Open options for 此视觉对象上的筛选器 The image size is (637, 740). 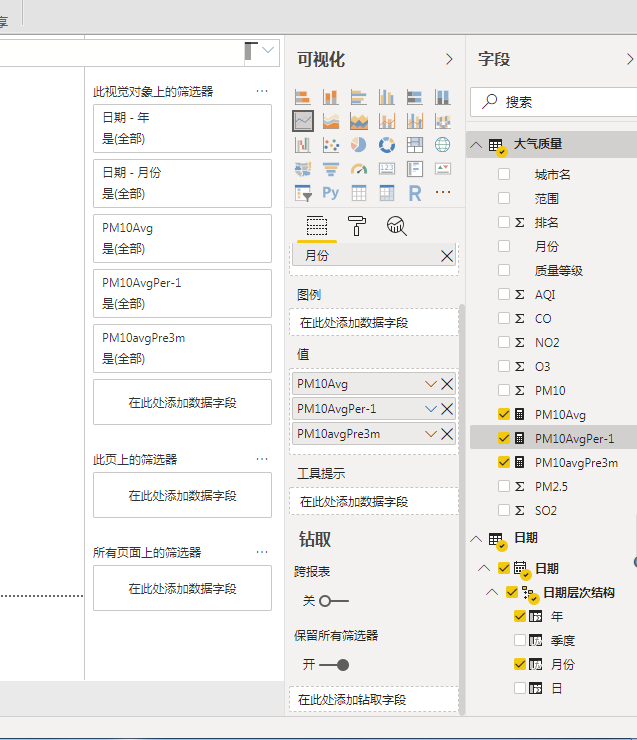262,91
